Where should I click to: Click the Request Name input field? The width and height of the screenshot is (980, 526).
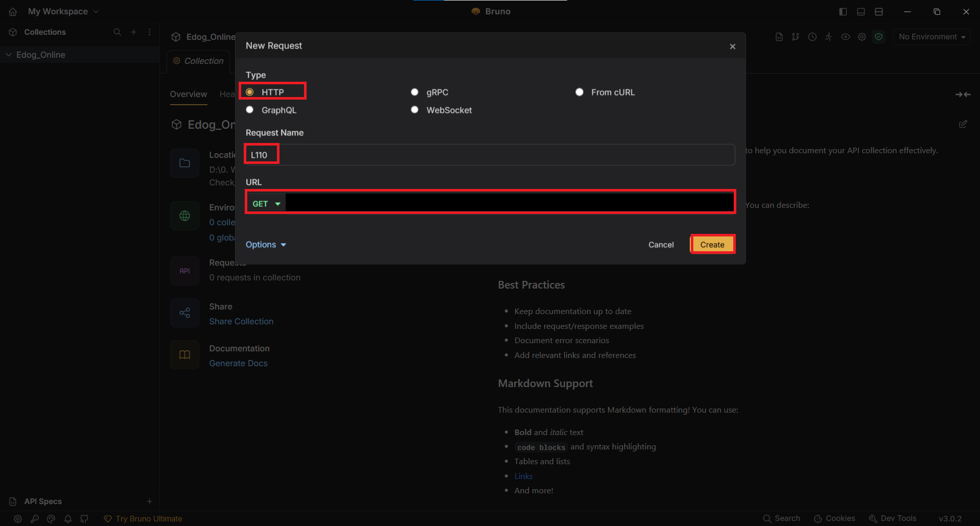(489, 155)
